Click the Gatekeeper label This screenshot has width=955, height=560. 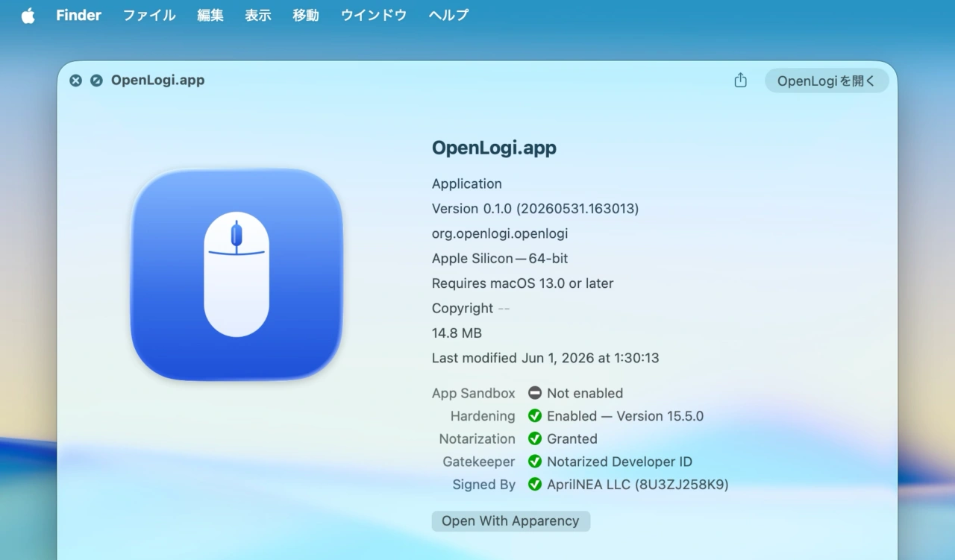[x=479, y=462]
